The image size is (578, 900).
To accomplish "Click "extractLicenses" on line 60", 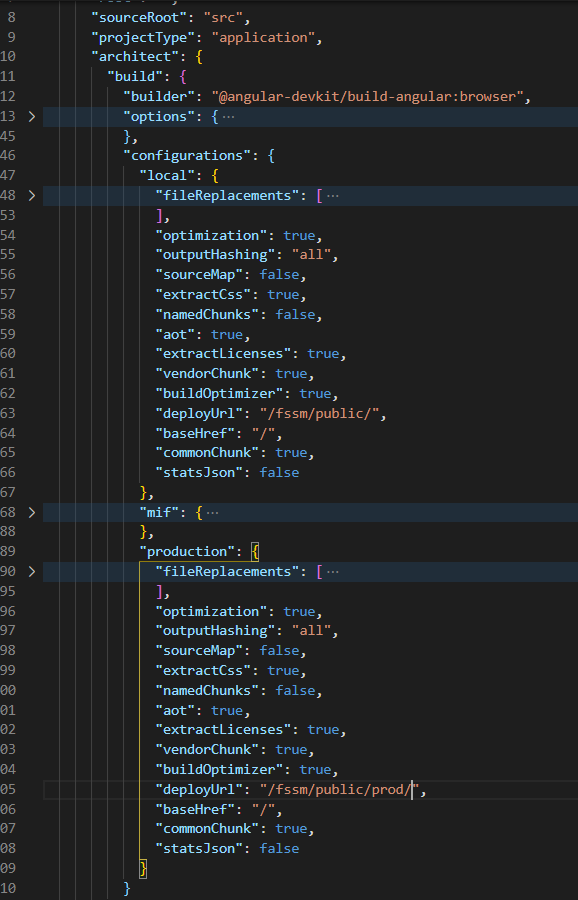I will point(224,354).
